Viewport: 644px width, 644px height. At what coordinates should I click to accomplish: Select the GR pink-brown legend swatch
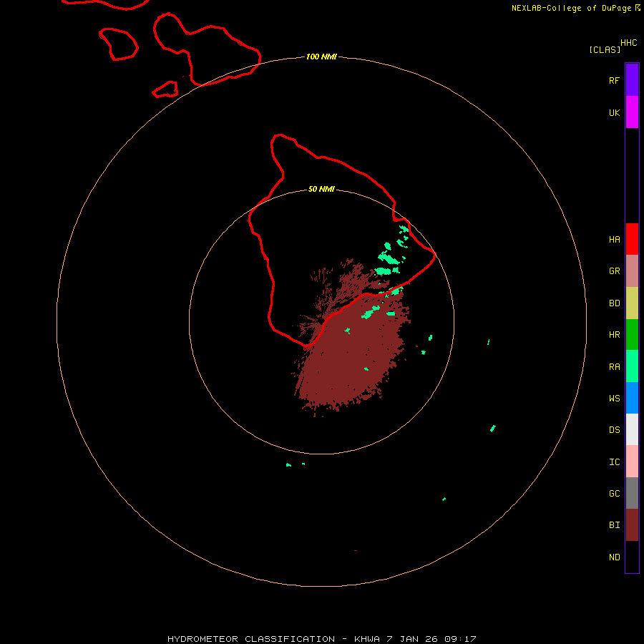coord(632,271)
